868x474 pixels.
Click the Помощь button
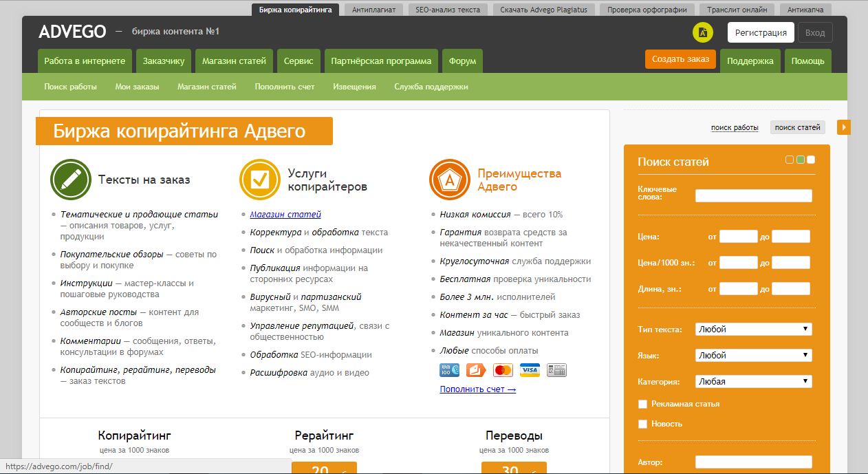[x=807, y=61]
